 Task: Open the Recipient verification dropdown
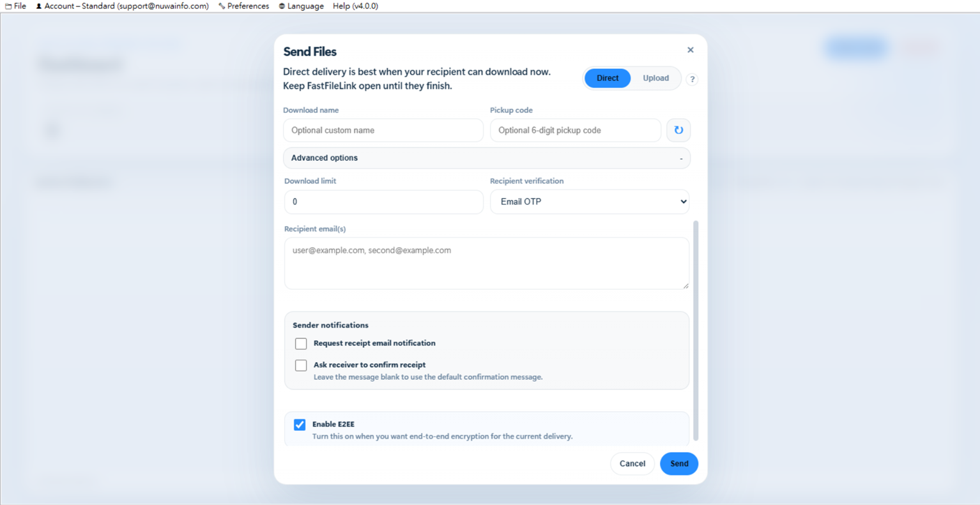(x=590, y=202)
